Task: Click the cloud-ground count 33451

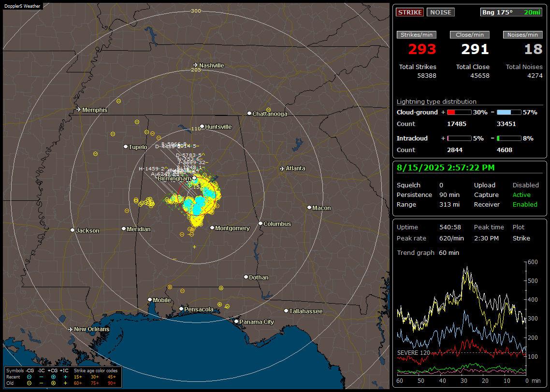Action: pos(506,124)
